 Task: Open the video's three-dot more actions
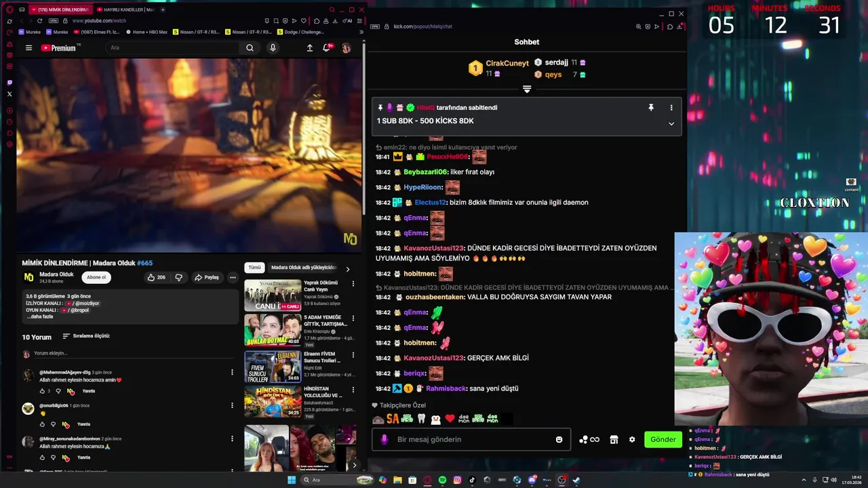point(233,277)
